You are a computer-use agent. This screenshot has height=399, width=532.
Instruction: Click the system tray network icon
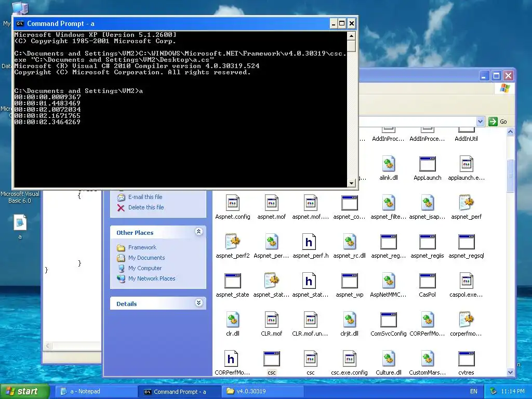(x=493, y=392)
